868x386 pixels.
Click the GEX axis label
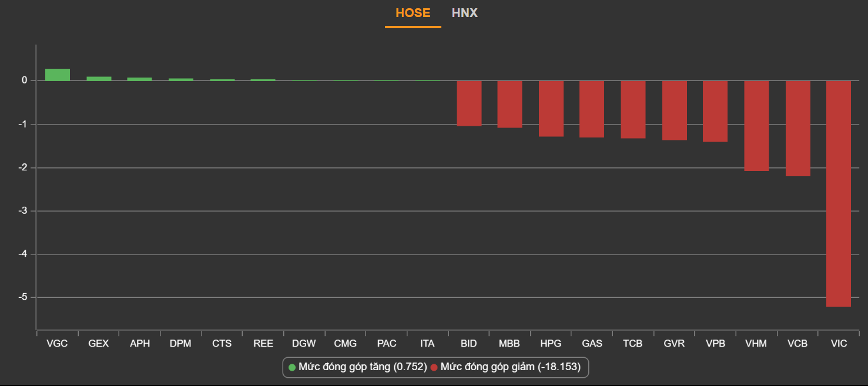[99, 344]
